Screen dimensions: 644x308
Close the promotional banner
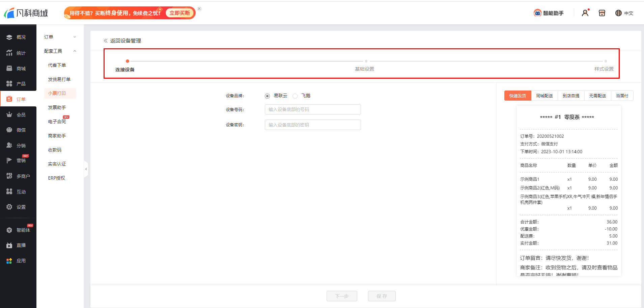(x=199, y=9)
